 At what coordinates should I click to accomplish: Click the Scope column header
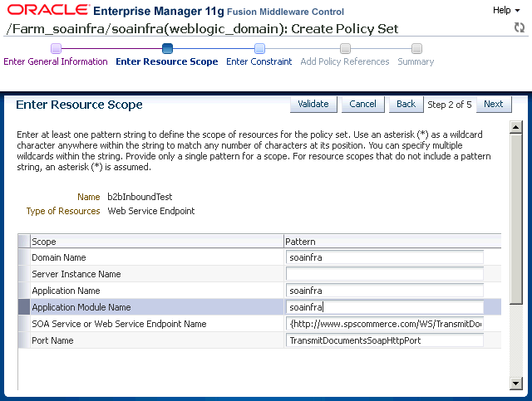pyautogui.click(x=157, y=242)
